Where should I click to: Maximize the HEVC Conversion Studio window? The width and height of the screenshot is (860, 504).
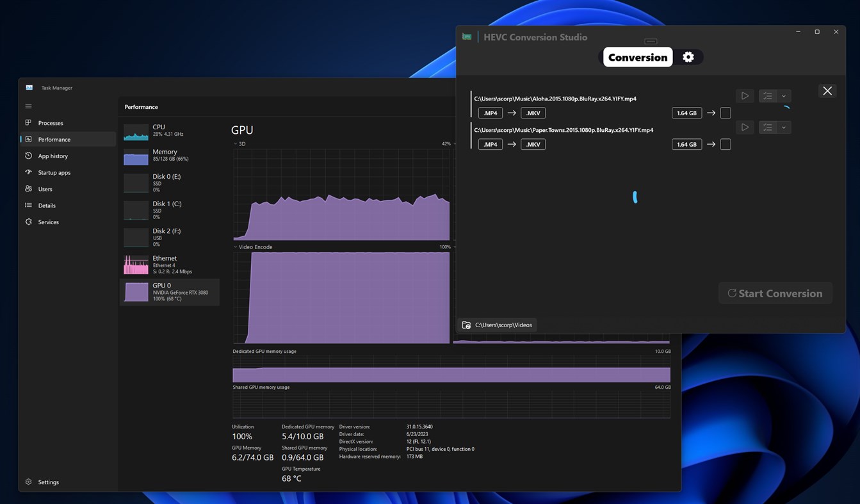coord(817,32)
